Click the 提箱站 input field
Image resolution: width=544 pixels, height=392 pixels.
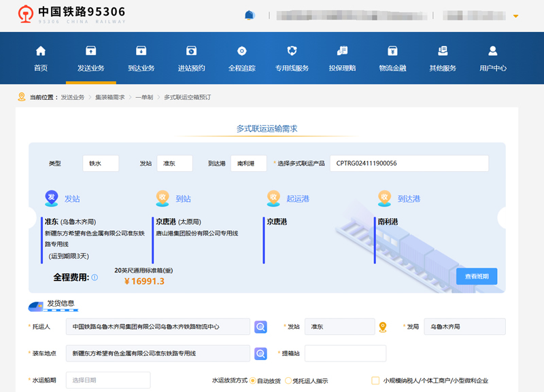(345, 353)
